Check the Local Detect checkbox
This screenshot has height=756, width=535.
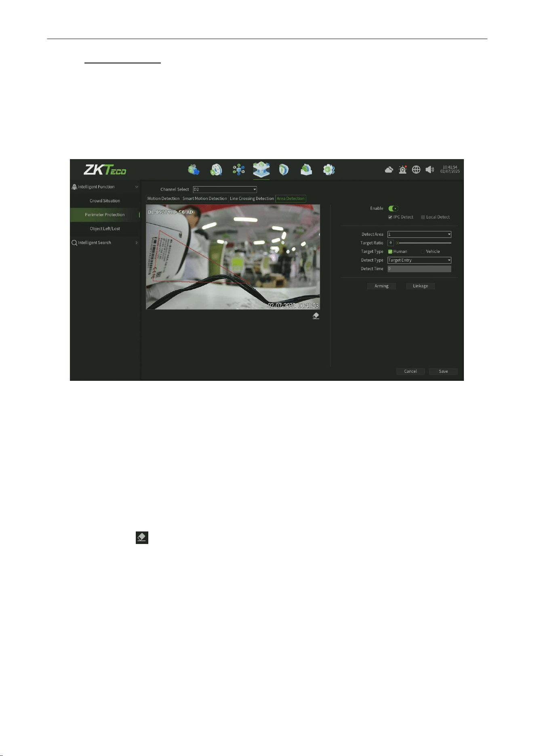(x=423, y=217)
